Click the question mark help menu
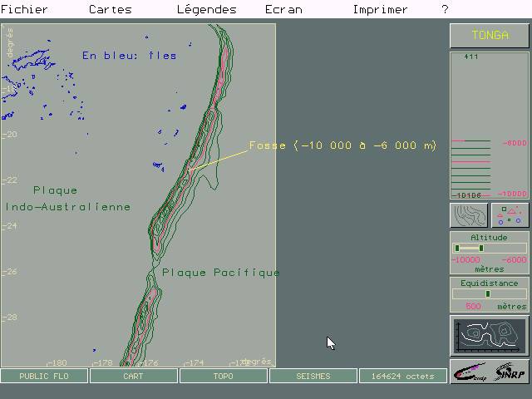Screen dimensions: 532x399 pyautogui.click(x=445, y=10)
